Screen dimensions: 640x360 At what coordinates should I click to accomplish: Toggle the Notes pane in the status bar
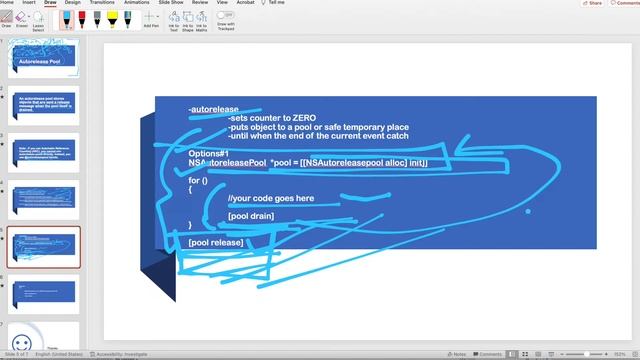click(456, 354)
